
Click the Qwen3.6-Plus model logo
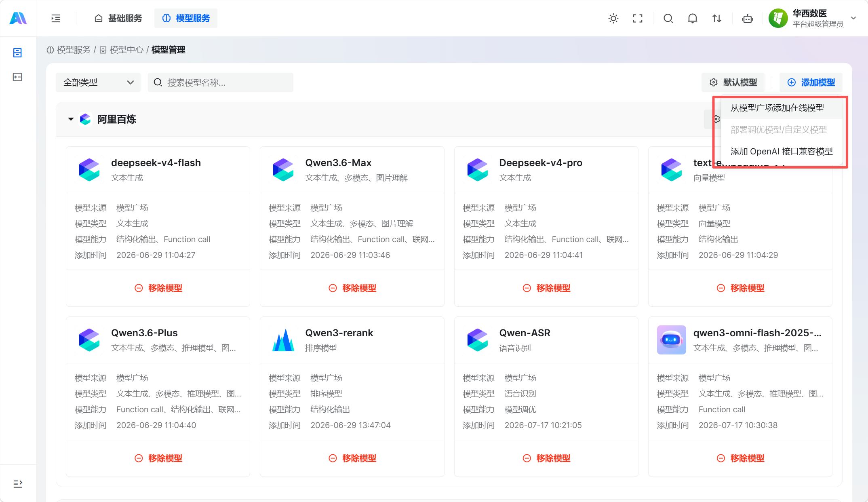tap(89, 340)
